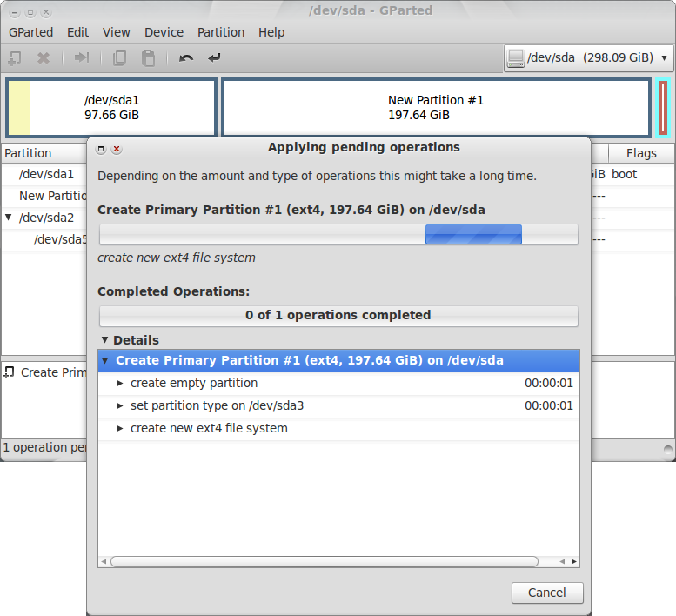
Task: Click the Copy partition toolbar icon
Action: [119, 57]
